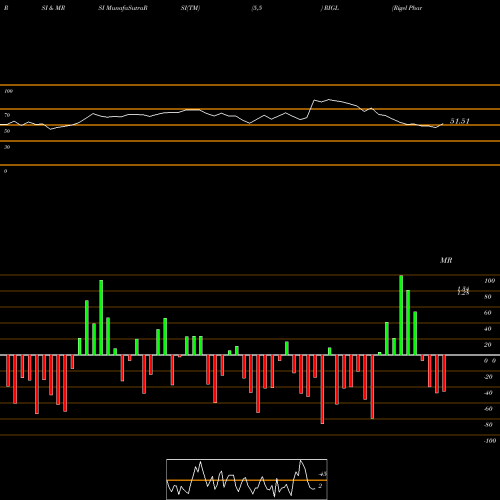Click the longest red MR bar near -80
500x500 pixels.
pos(322,389)
